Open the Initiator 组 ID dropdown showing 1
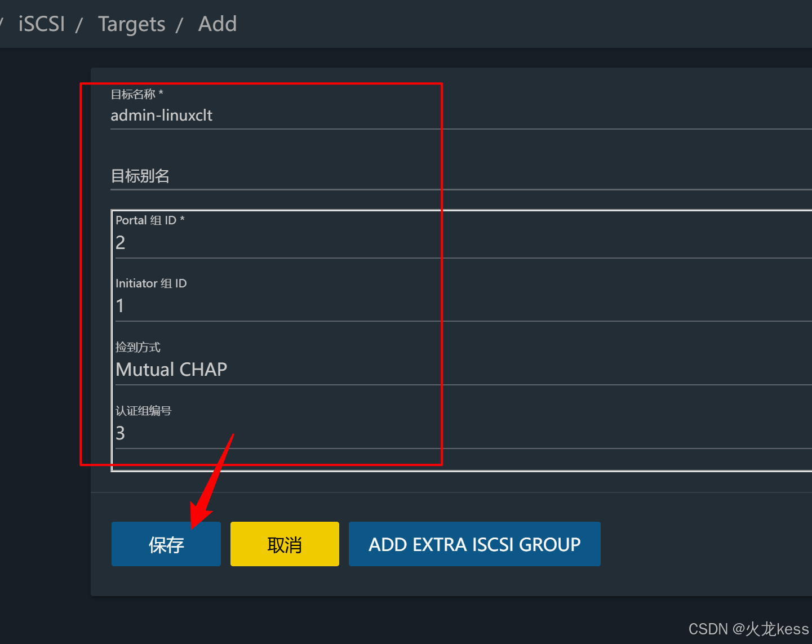 [463, 306]
